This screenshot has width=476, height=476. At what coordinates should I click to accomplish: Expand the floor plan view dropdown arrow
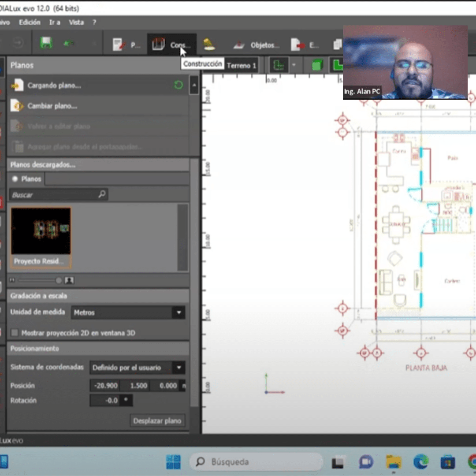[294, 66]
